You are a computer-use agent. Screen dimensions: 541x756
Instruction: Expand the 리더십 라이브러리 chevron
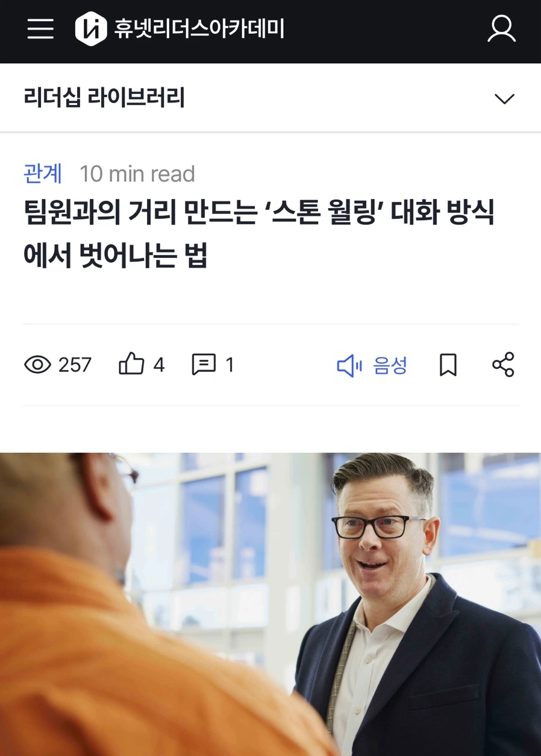tap(504, 98)
